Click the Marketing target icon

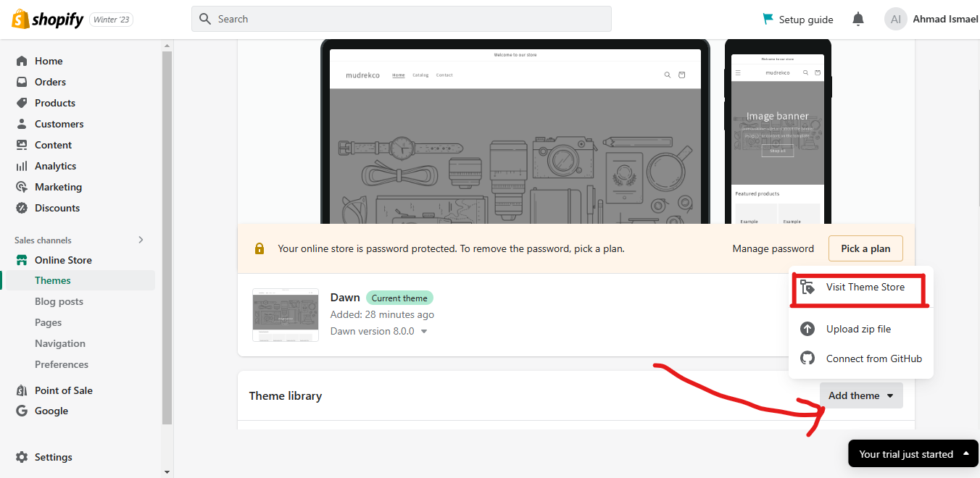pos(22,187)
